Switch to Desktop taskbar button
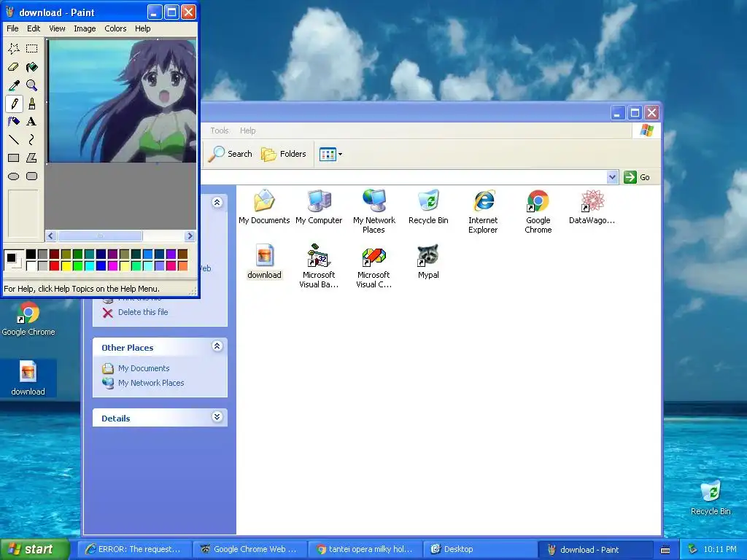Screen dimensions: 747x560 [480, 550]
